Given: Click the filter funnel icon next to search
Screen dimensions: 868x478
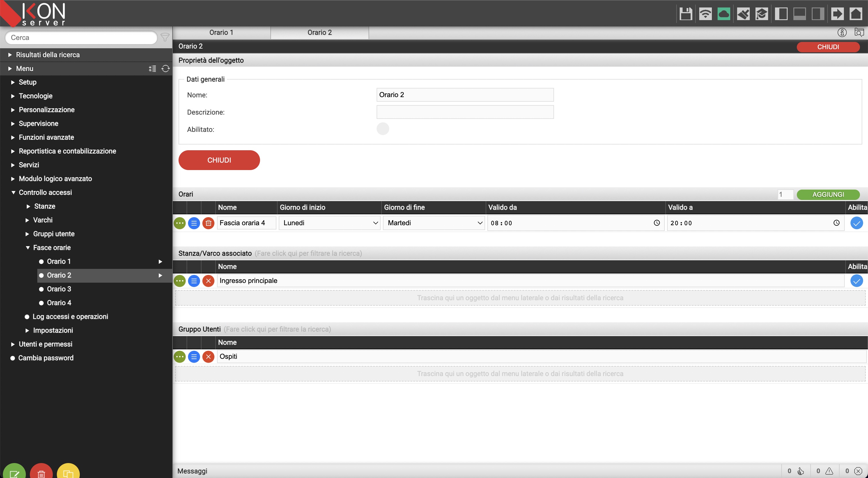Looking at the screenshot, I should (165, 37).
